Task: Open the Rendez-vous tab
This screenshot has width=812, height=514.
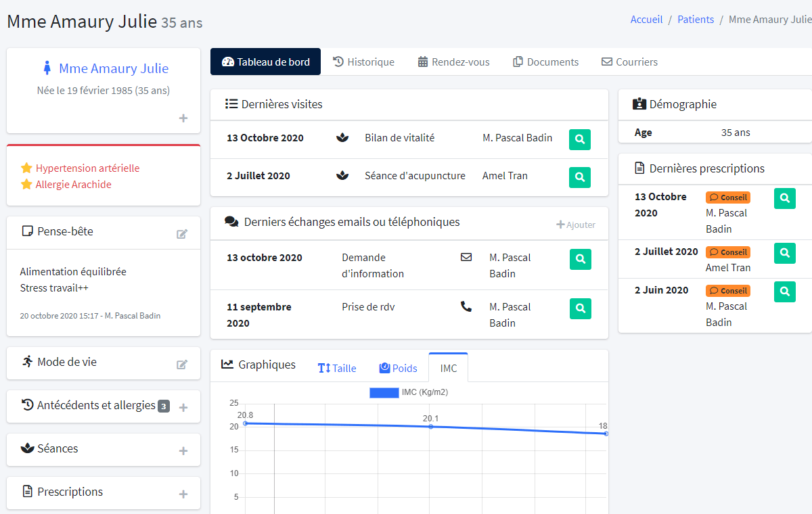Action: tap(453, 62)
